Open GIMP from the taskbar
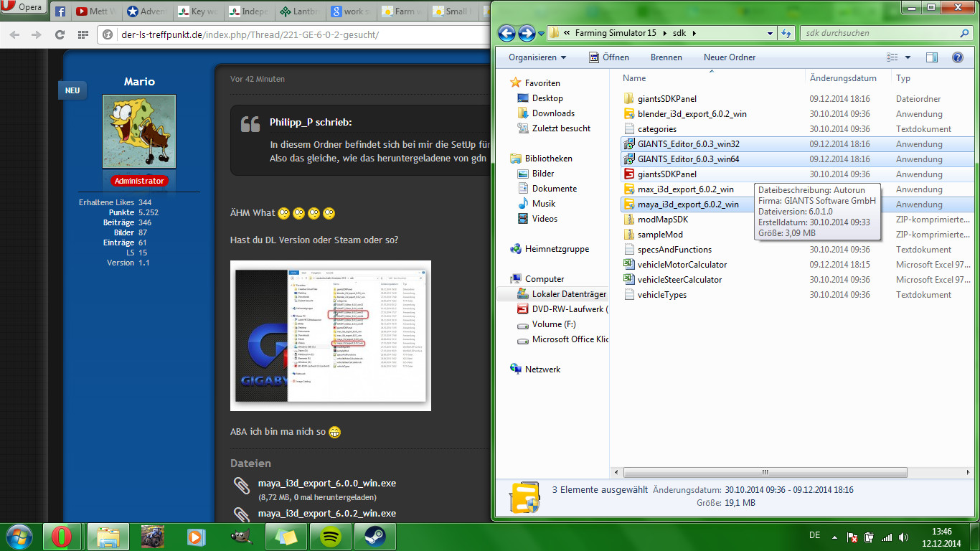This screenshot has width=980, height=551. pos(241,537)
